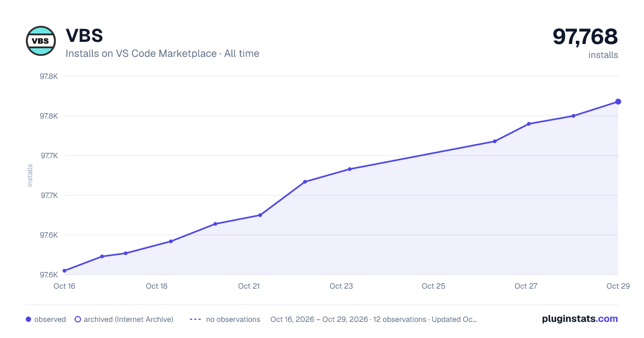Click the VBS extension logo icon

41,41
